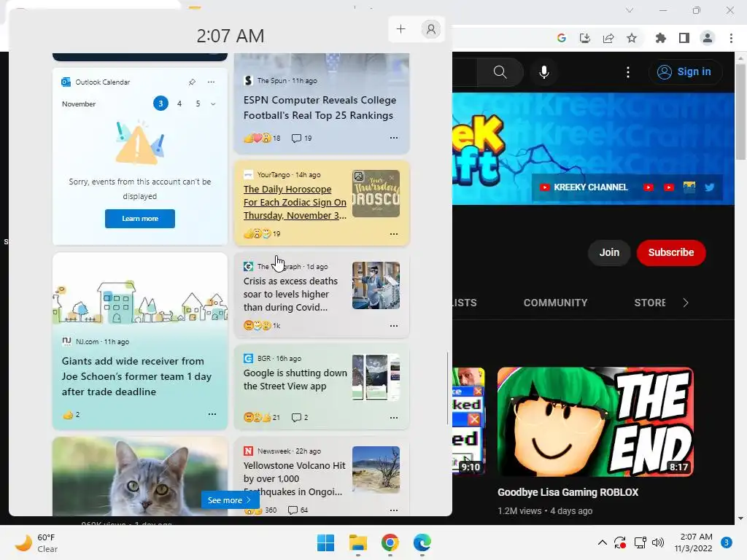Click the YouTube Sign in button
747x560 pixels.
coord(685,72)
